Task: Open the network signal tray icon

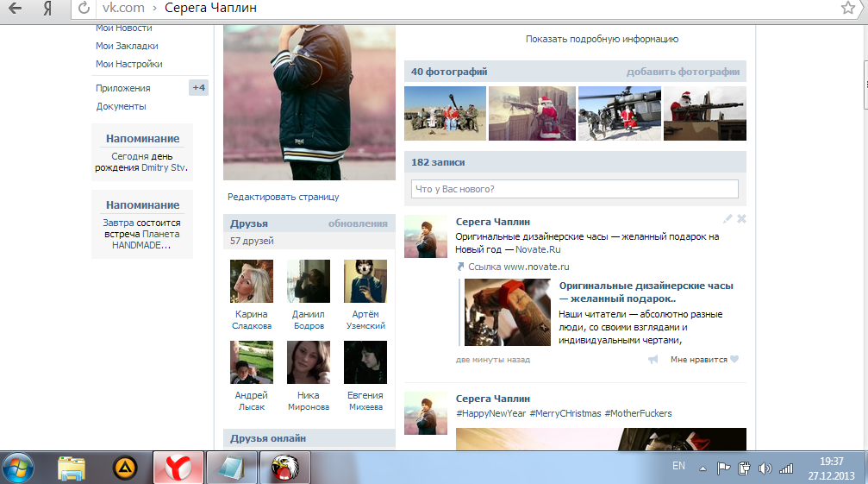Action: click(786, 468)
